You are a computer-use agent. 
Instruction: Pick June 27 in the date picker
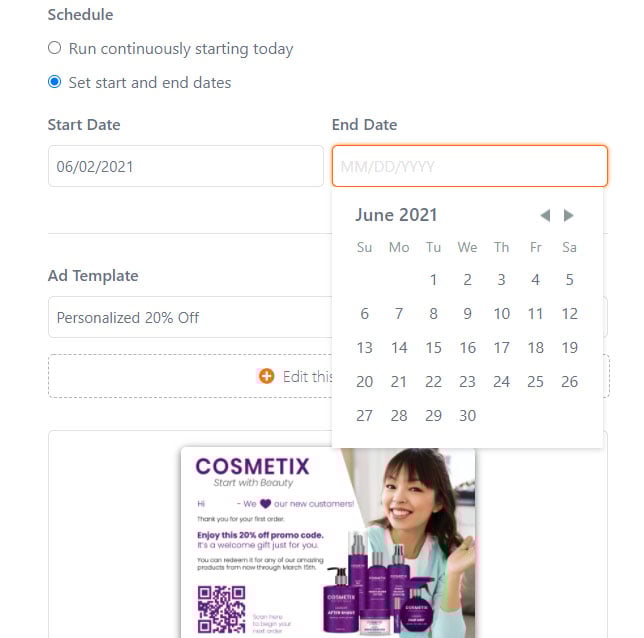point(364,416)
